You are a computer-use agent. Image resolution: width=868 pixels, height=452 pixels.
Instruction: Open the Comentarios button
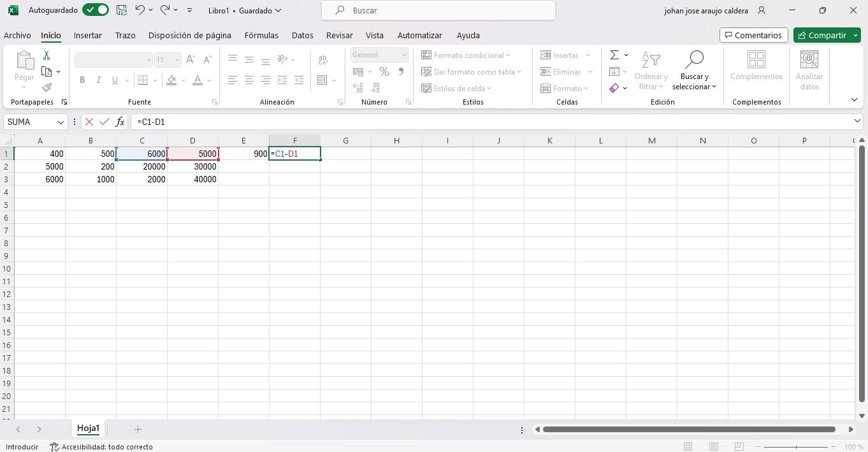[x=753, y=35]
